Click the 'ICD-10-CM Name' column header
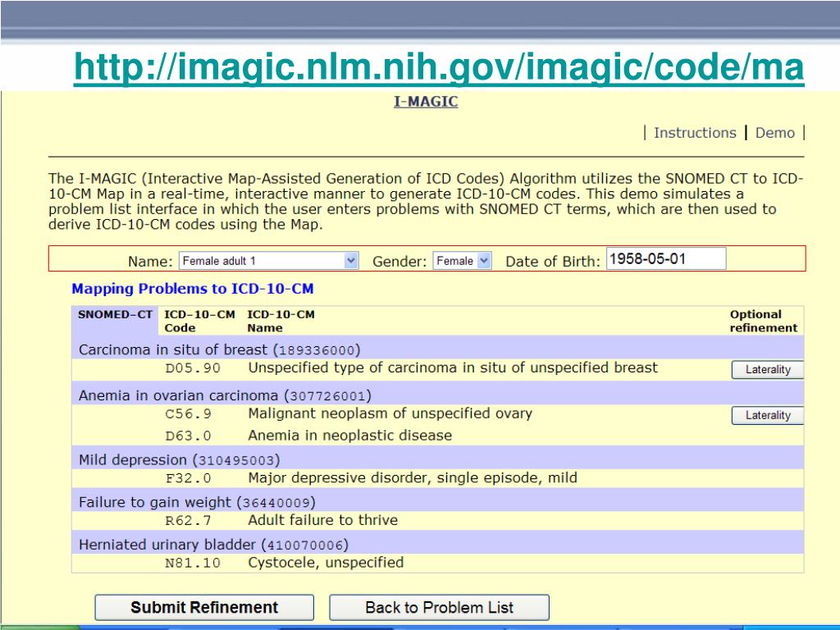This screenshot has height=630, width=840. point(281,321)
